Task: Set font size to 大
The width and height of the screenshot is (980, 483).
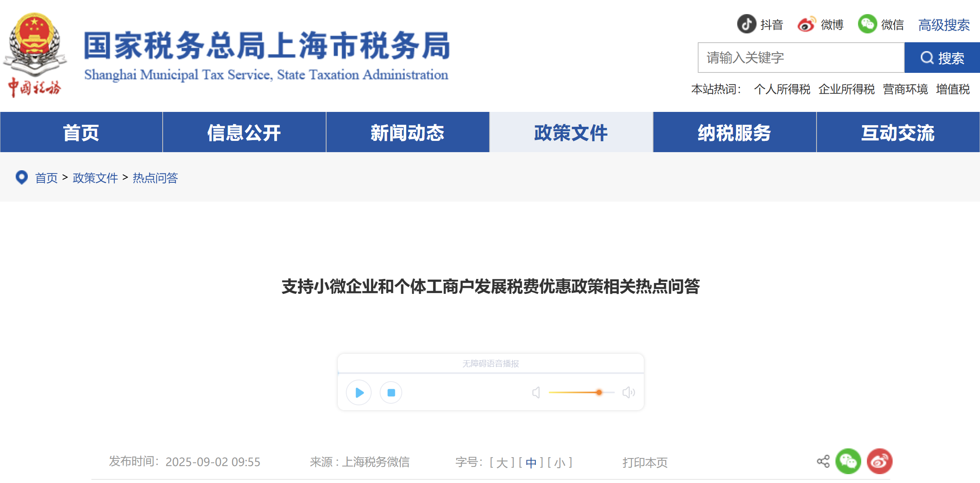Action: click(x=501, y=462)
